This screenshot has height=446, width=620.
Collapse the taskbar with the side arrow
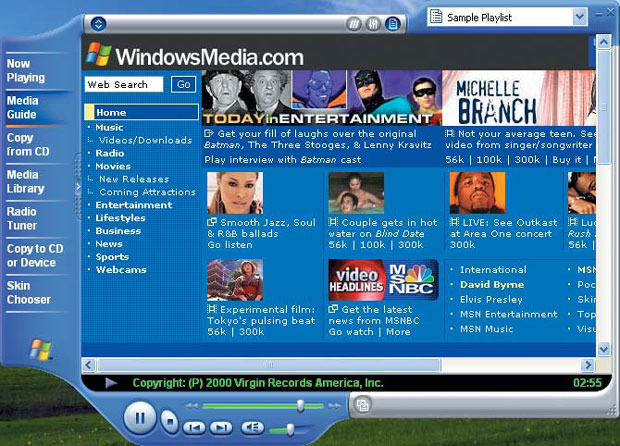pos(78,186)
